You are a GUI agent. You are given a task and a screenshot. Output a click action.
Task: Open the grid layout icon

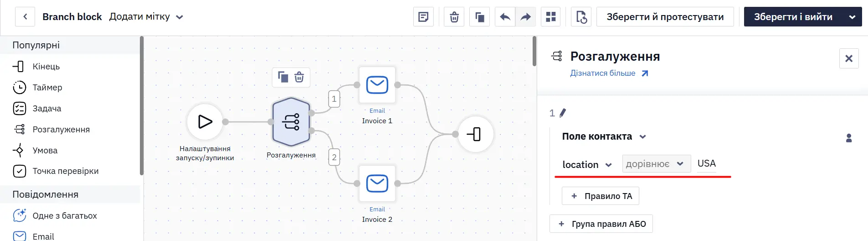pyautogui.click(x=551, y=17)
